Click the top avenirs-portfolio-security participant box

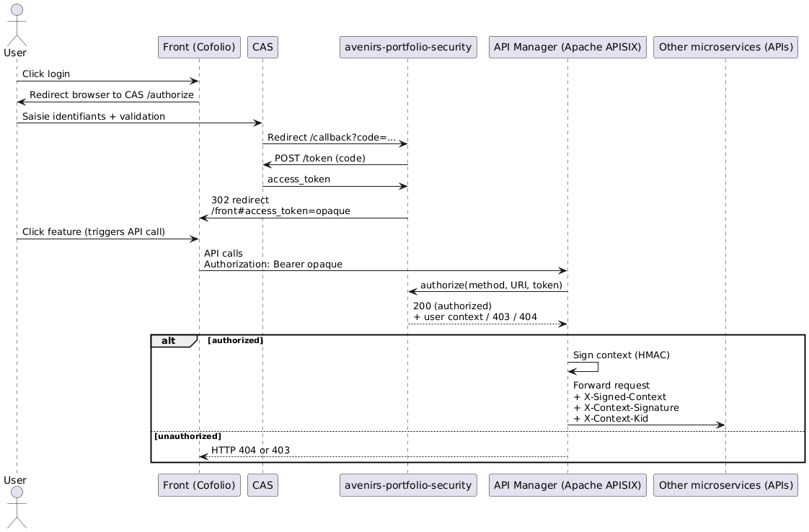(408, 48)
